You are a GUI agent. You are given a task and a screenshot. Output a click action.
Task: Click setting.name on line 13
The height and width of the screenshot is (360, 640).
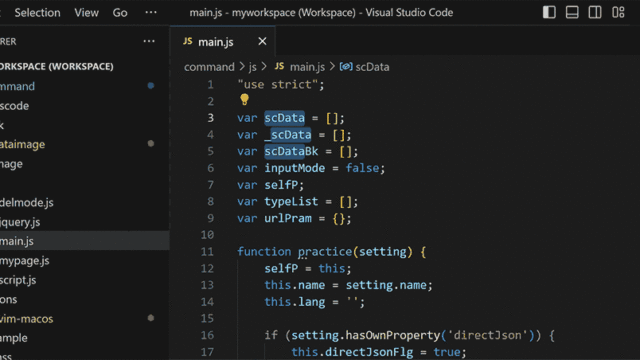click(x=386, y=285)
